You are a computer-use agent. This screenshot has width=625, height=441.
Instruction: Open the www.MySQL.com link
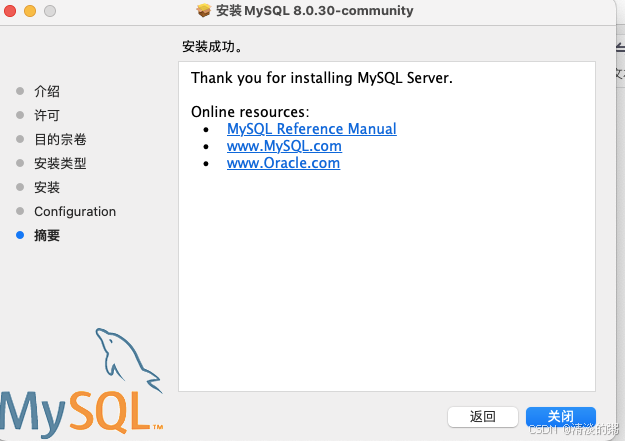click(x=284, y=146)
